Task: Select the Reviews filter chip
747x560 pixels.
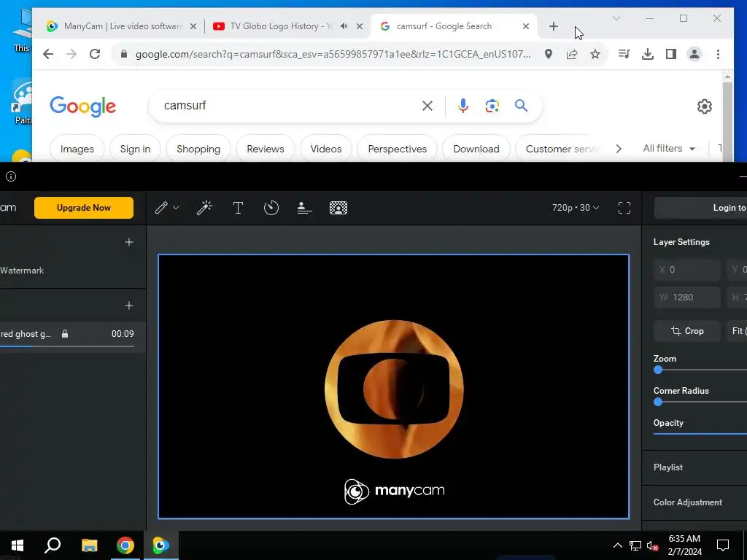Action: (x=266, y=149)
